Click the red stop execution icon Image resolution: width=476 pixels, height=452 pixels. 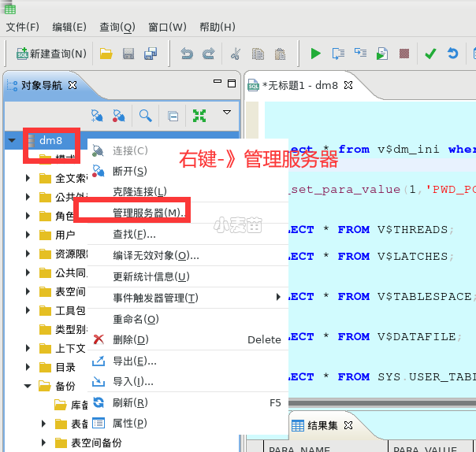pos(403,54)
